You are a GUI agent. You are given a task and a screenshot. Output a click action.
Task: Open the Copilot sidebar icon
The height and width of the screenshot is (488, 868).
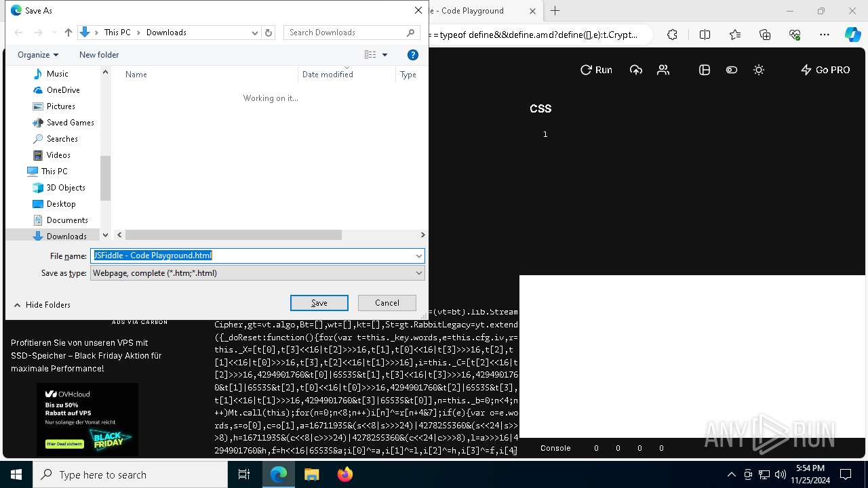(852, 35)
